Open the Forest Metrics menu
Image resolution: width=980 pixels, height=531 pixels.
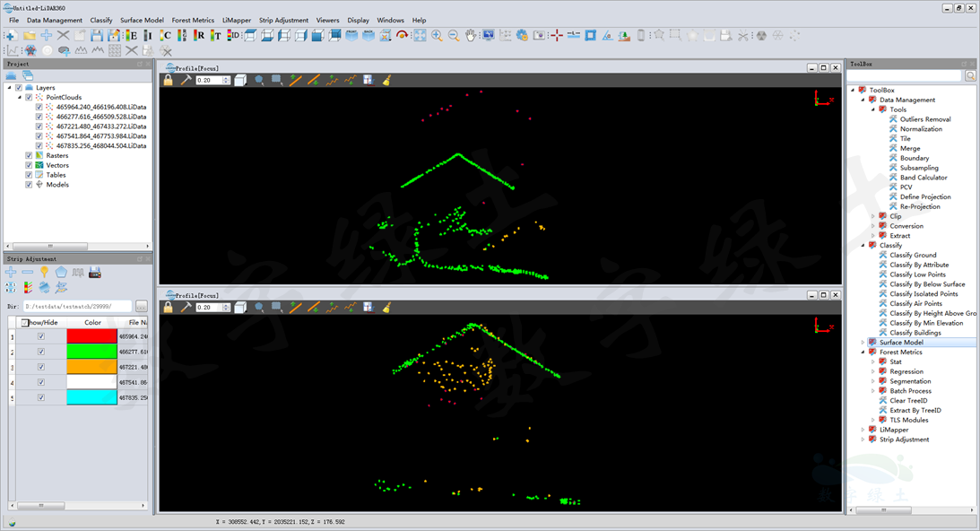click(x=193, y=20)
